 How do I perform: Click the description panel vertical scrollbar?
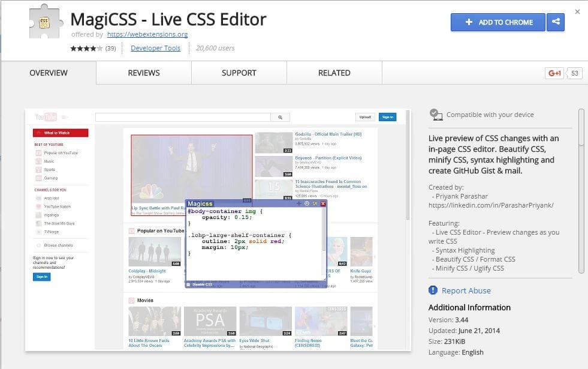click(581, 191)
